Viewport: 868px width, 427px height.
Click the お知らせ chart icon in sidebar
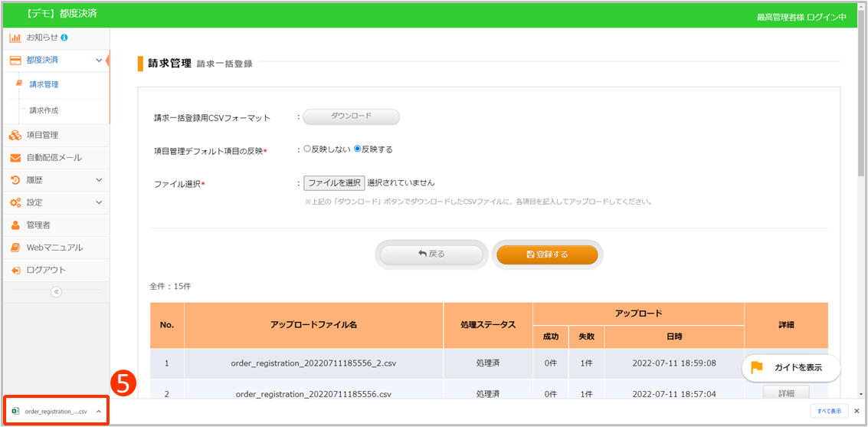click(x=15, y=38)
